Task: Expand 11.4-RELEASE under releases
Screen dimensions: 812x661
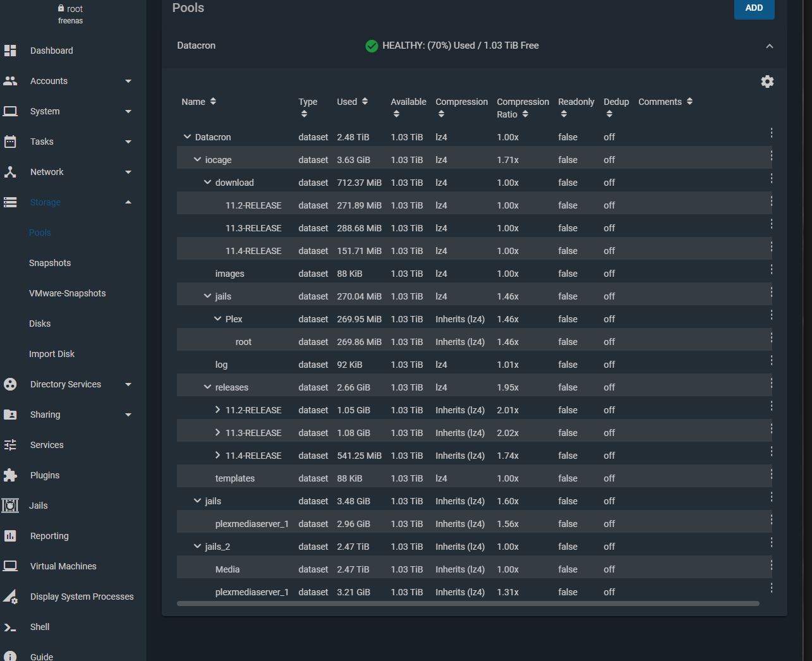Action: coord(217,455)
